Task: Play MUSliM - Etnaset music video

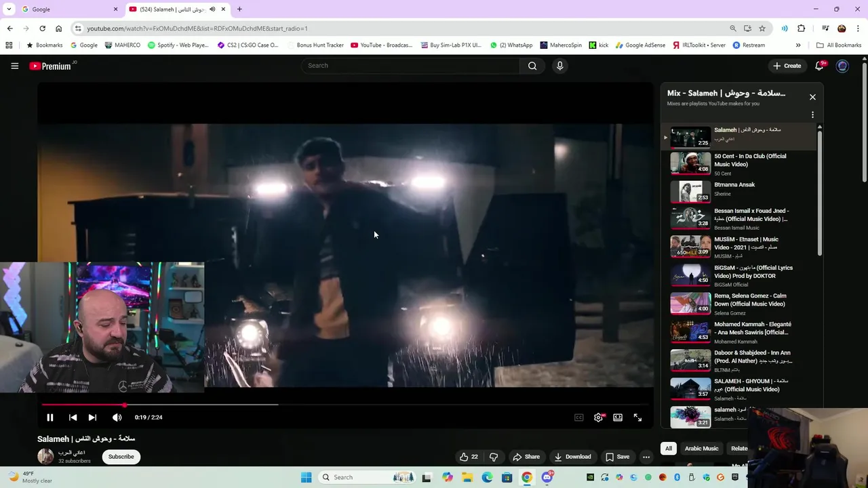Action: point(739,249)
